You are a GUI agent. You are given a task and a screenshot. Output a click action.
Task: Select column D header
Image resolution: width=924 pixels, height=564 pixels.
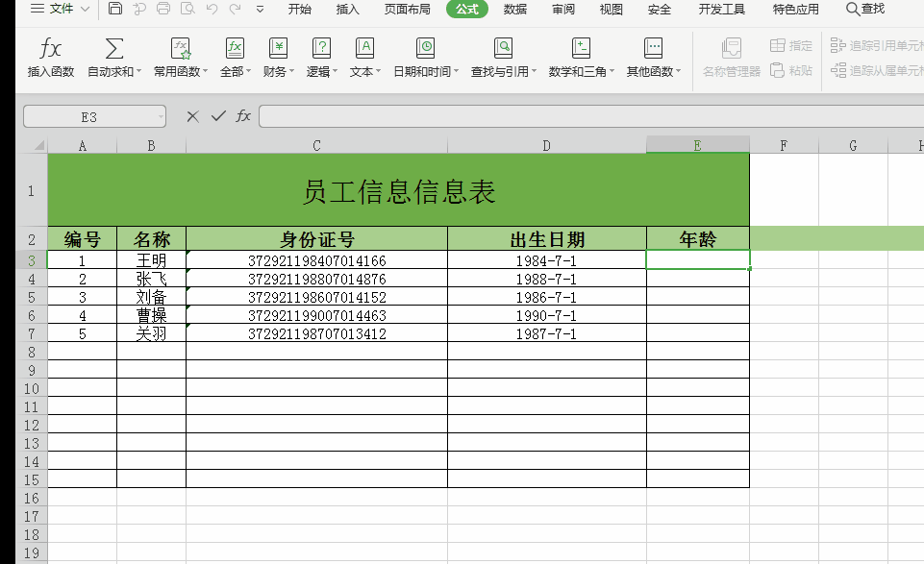coord(547,145)
